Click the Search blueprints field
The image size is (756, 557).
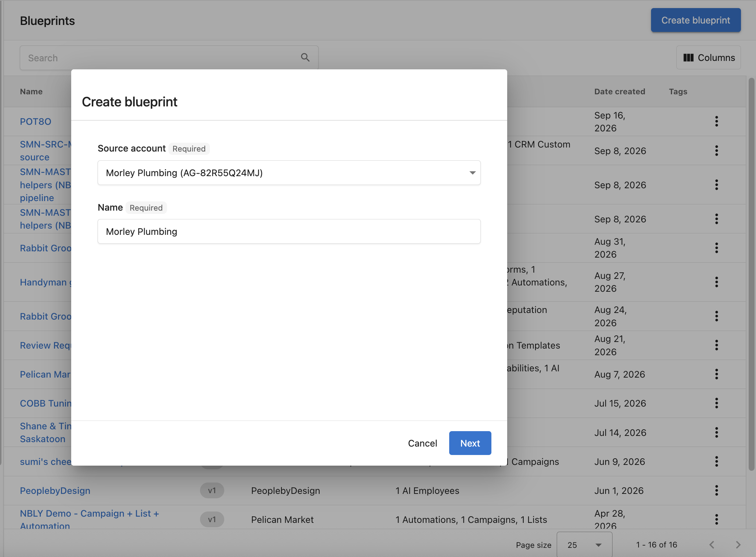(x=169, y=58)
